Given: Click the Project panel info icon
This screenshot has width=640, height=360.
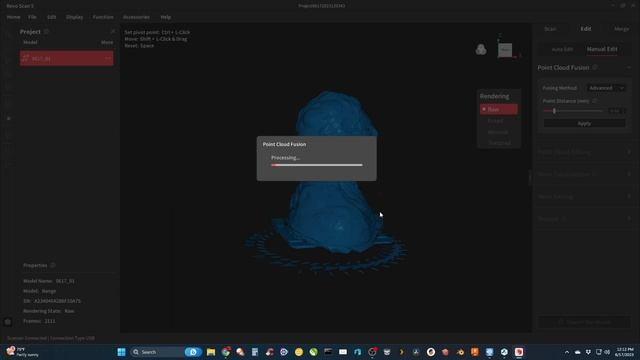Looking at the screenshot, I should (46, 31).
